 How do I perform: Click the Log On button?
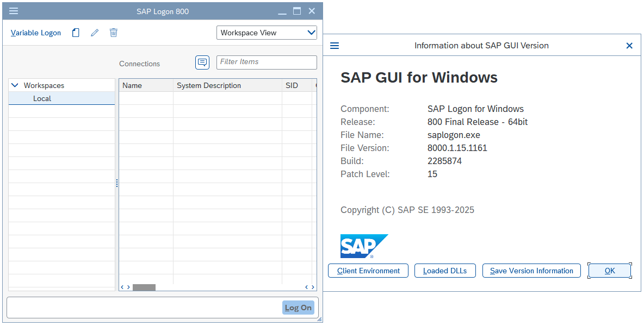click(298, 308)
